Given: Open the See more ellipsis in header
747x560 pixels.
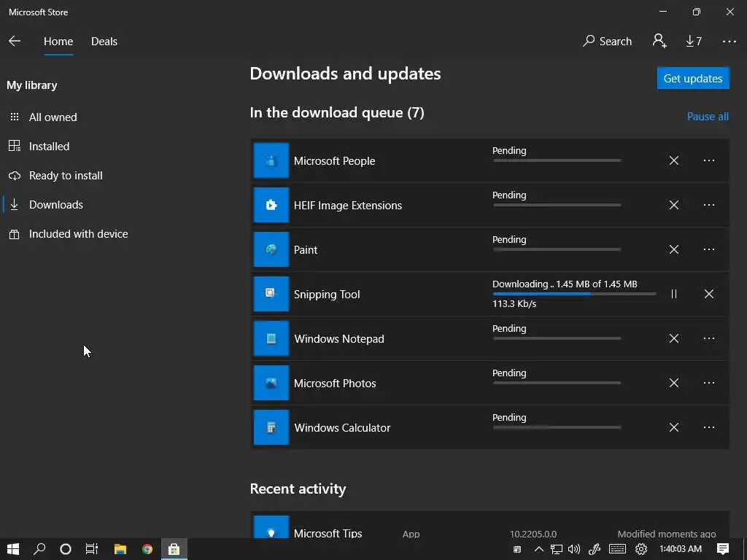Looking at the screenshot, I should 729,42.
